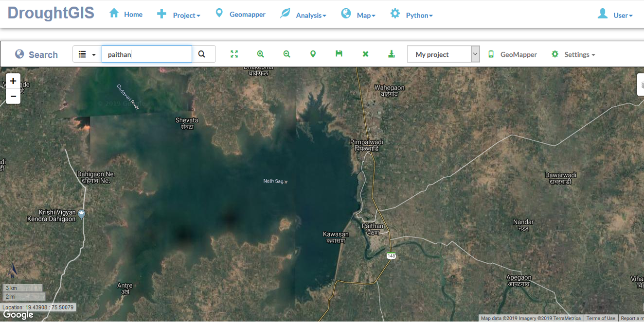Open the My project dropdown selector
This screenshot has height=323, width=644.
(444, 54)
